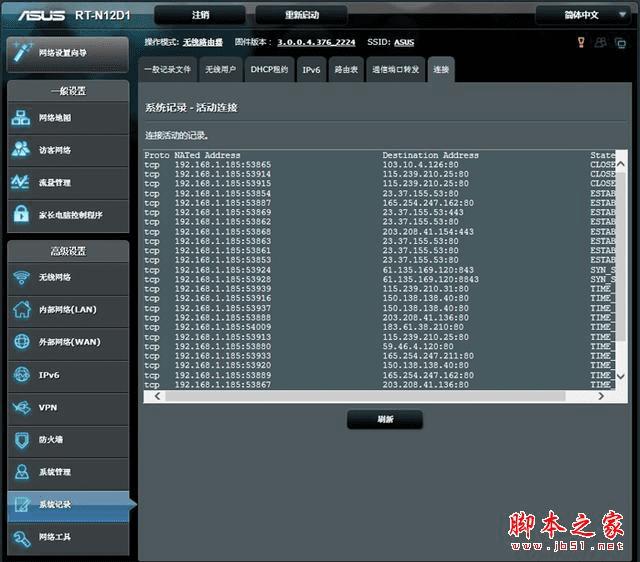The image size is (640, 562).
Task: Click the ASUS logo
Action: (x=41, y=16)
